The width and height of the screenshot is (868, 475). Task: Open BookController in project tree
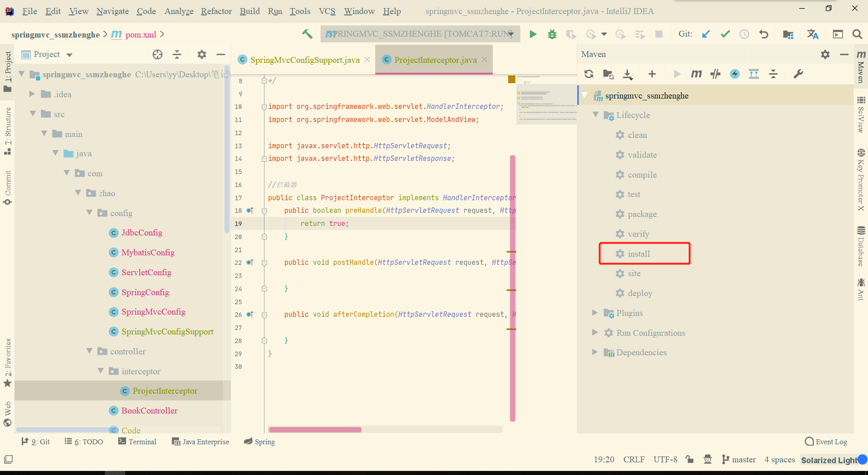click(x=149, y=410)
